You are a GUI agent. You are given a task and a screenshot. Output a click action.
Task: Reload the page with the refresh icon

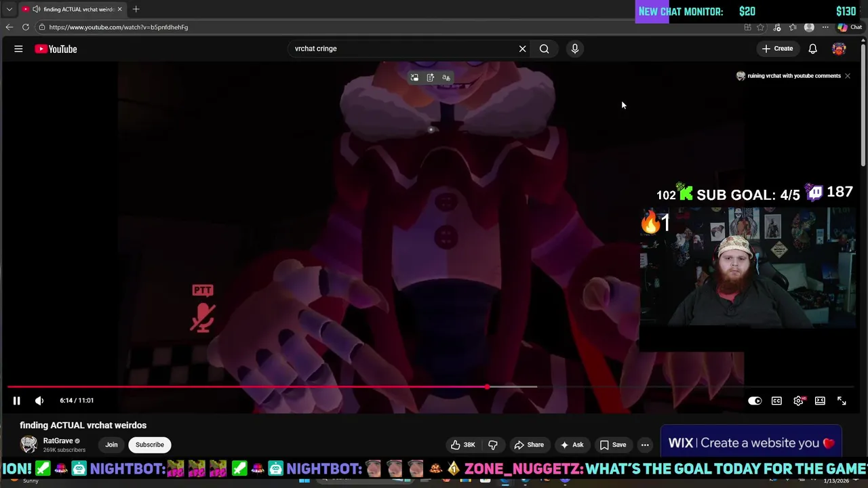[x=26, y=27]
